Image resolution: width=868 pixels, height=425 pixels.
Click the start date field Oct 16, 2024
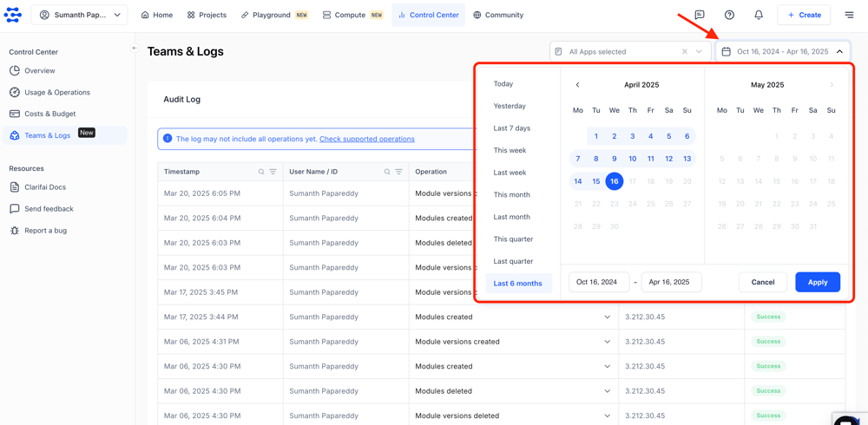598,282
